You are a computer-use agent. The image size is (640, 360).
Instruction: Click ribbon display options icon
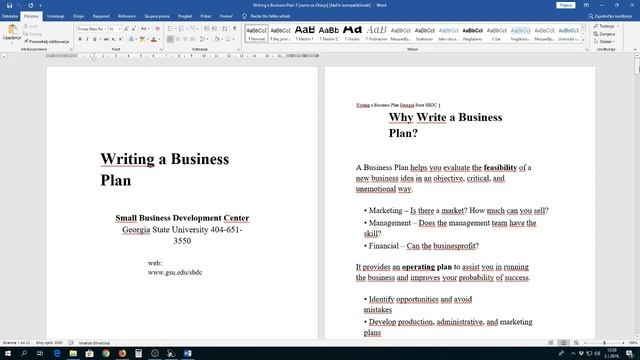pyautogui.click(x=586, y=5)
